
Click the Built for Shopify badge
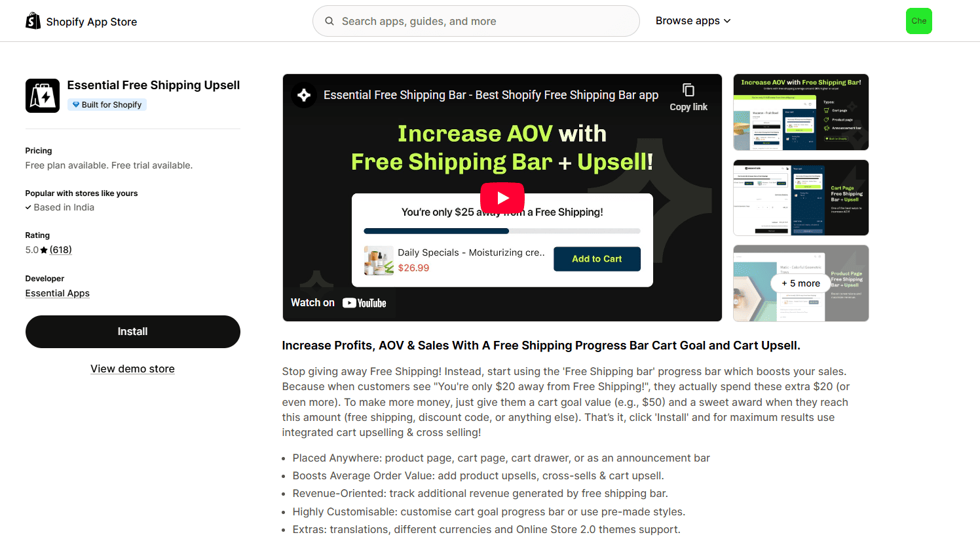(107, 105)
